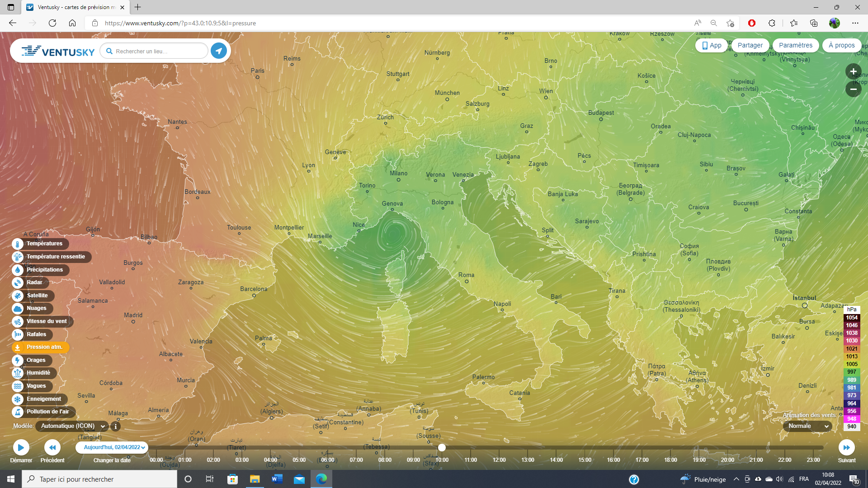Click the Changer la date label
Image resolution: width=868 pixels, height=488 pixels.
pos(112,460)
